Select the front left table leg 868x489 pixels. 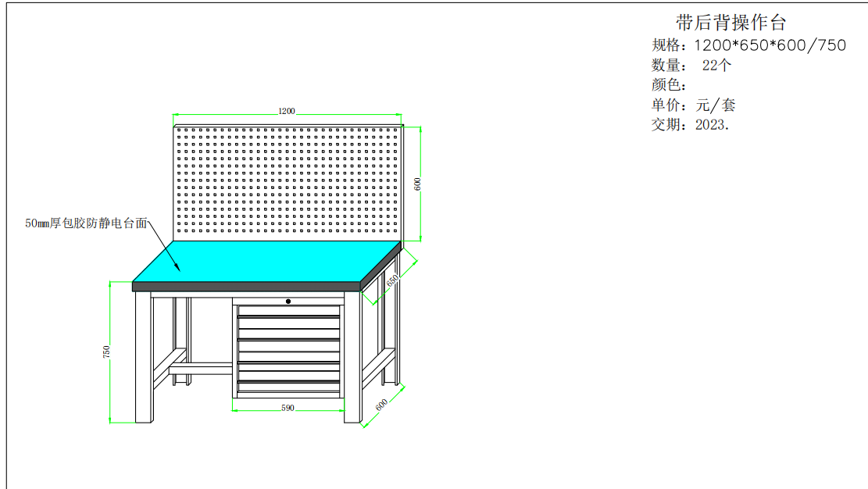[x=144, y=357]
